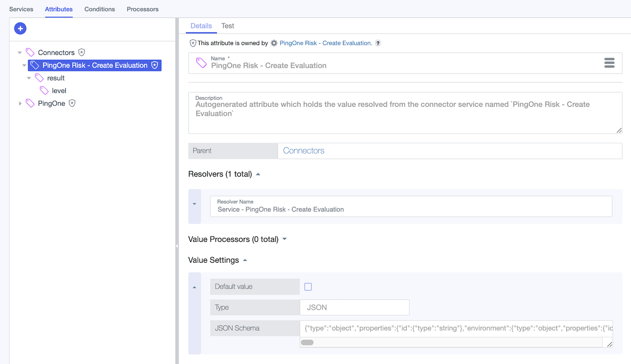Image resolution: width=631 pixels, height=364 pixels.
Task: Click the 'Default value' label
Action: click(x=233, y=287)
